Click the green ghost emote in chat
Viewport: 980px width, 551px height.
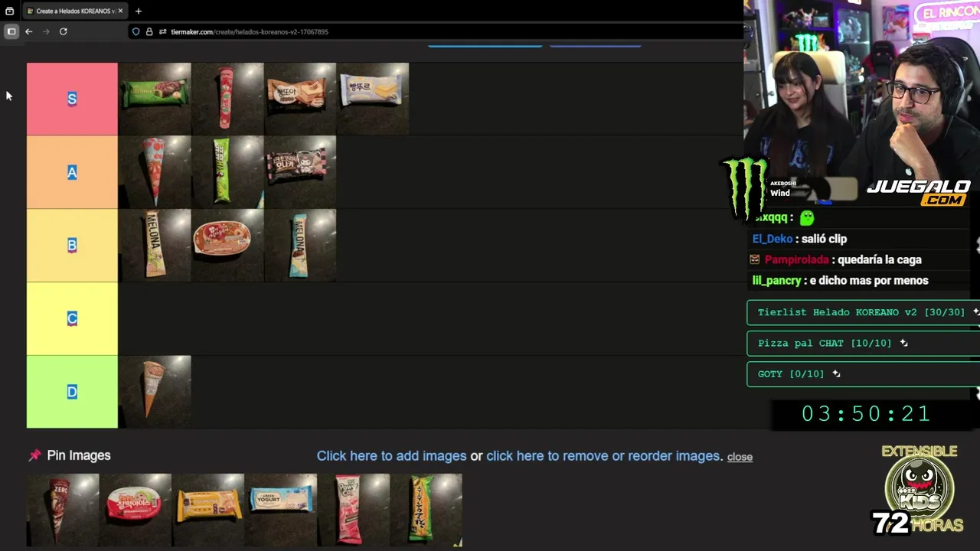(807, 218)
